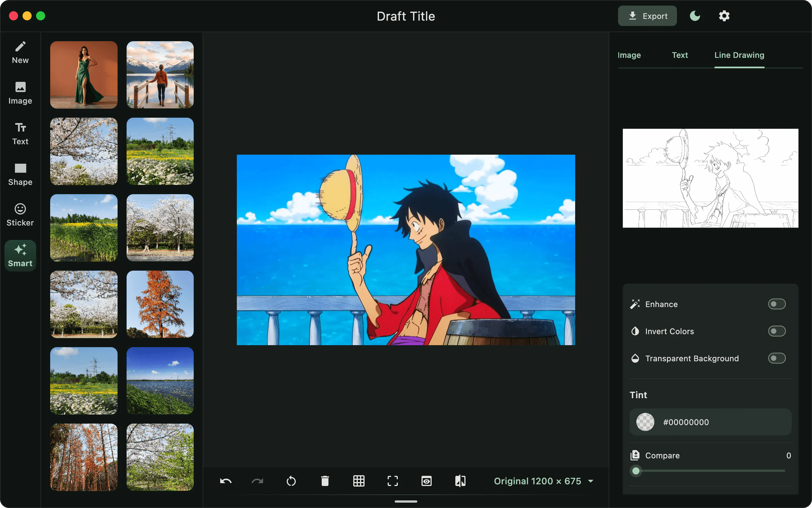The width and height of the screenshot is (812, 508).
Task: Select the Text tool in sidebar
Action: pyautogui.click(x=20, y=134)
